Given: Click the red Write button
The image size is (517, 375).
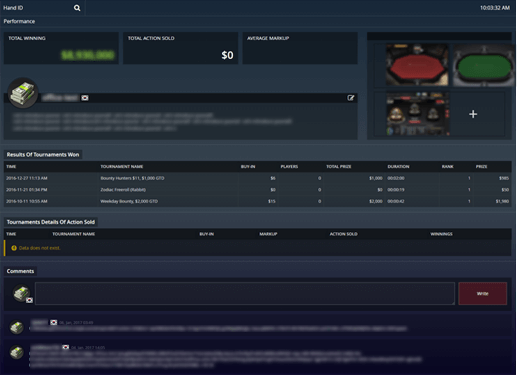Looking at the screenshot, I should pyautogui.click(x=483, y=293).
